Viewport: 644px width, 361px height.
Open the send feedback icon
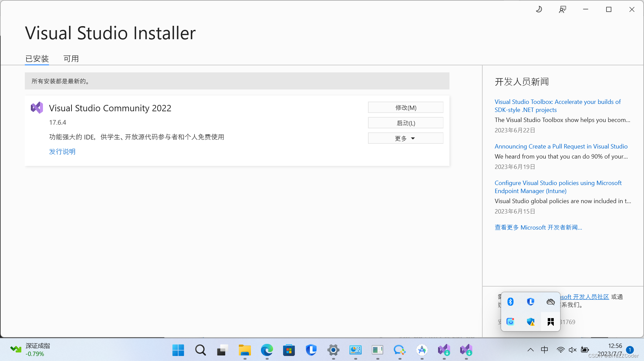[x=562, y=9]
